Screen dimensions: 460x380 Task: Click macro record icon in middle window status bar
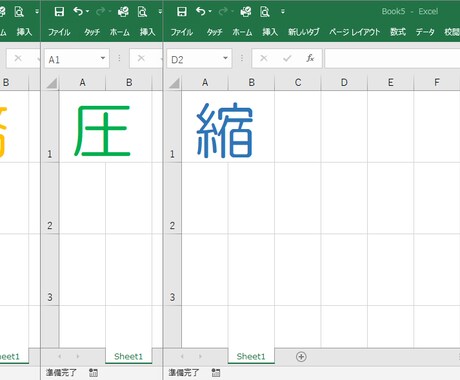click(x=93, y=373)
